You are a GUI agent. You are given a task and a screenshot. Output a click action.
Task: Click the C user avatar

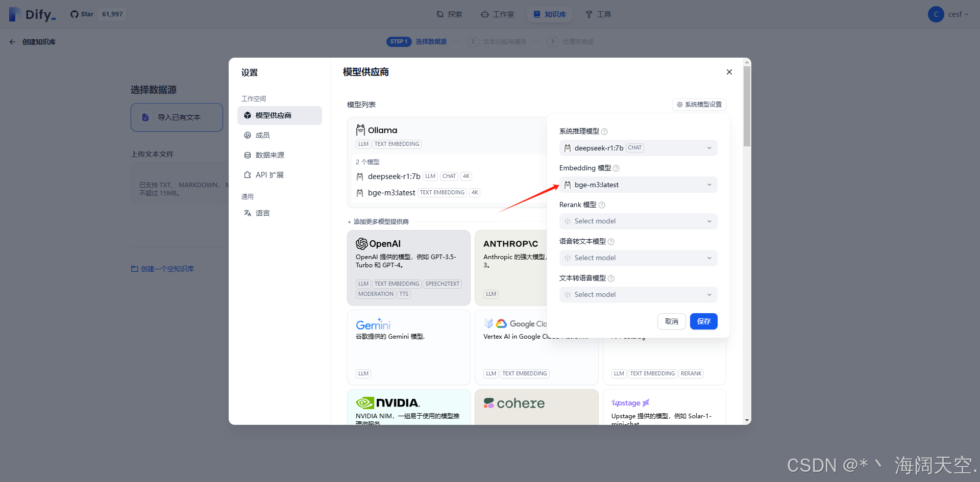point(936,14)
